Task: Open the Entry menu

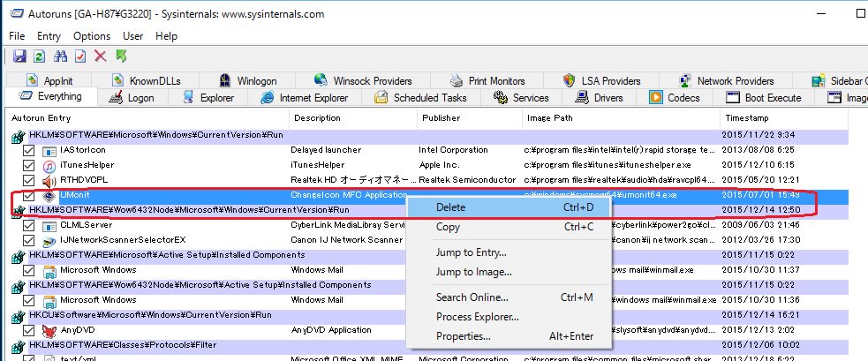Action: (49, 36)
